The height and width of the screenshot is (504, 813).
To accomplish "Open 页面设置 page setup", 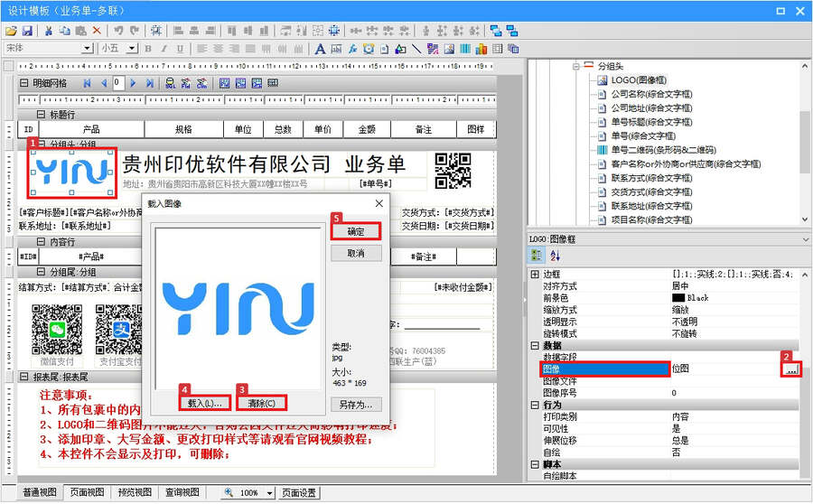I will (299, 493).
